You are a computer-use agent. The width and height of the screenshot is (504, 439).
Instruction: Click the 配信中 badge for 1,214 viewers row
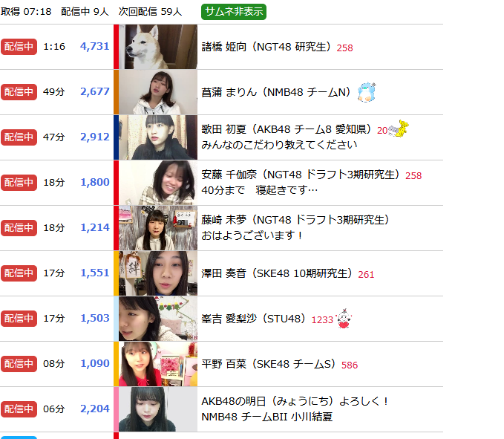[x=19, y=228]
